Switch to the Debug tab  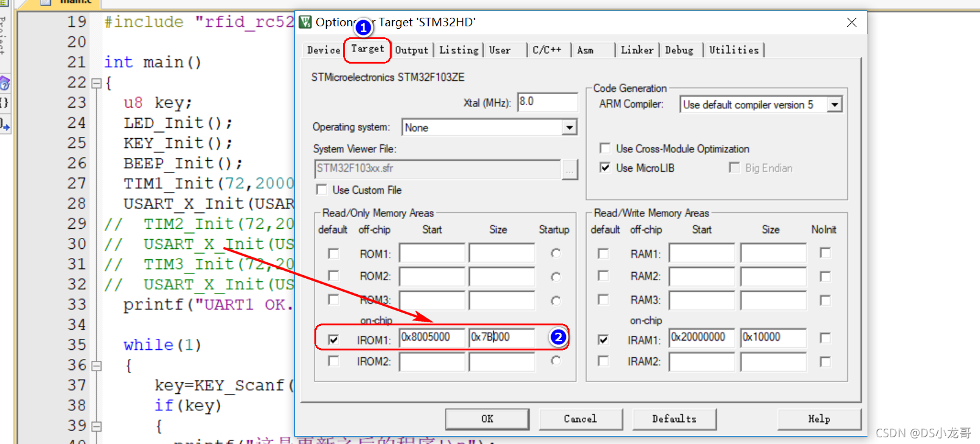679,50
